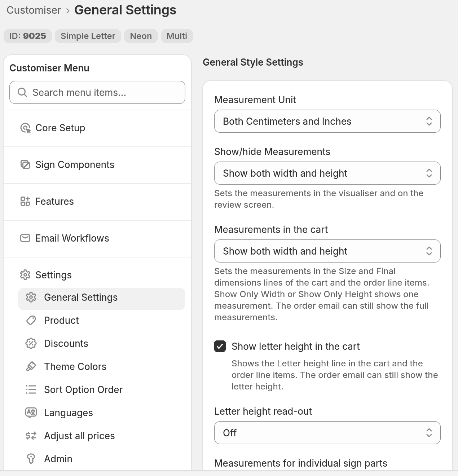
Task: Open Adjust all prices page
Action: tap(102, 436)
